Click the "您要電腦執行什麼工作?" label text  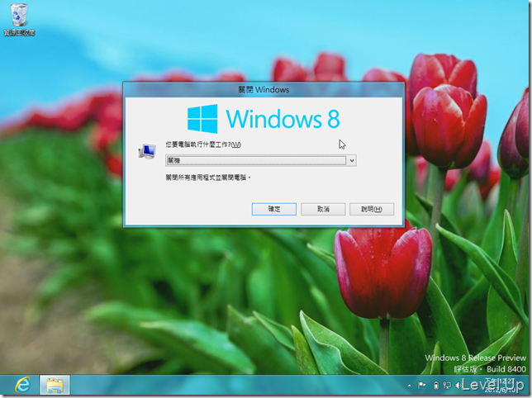tap(203, 145)
